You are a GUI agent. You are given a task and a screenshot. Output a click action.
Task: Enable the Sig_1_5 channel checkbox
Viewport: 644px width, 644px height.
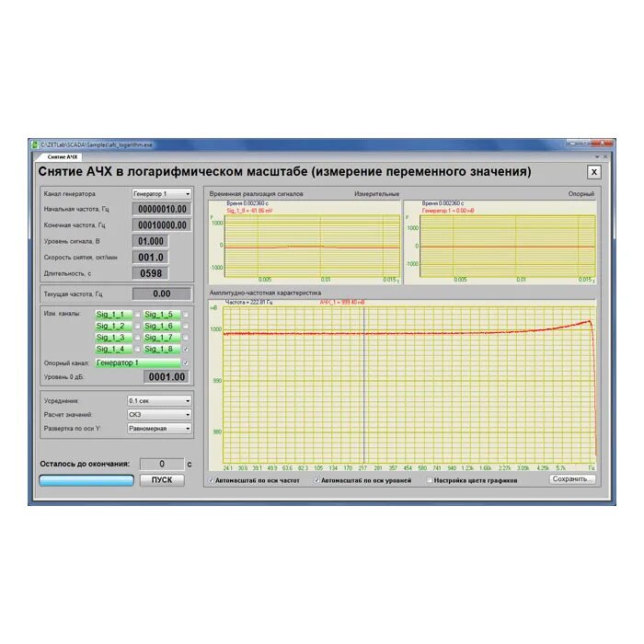(x=186, y=315)
